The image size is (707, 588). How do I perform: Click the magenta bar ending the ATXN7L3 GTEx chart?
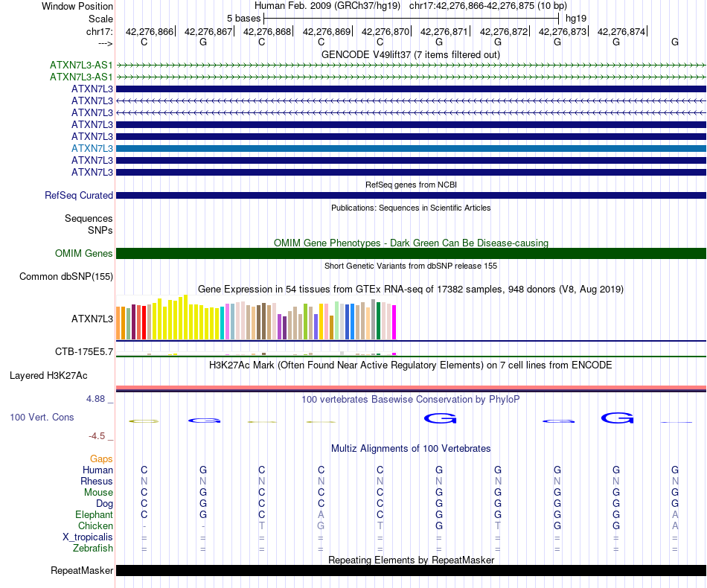pos(394,322)
